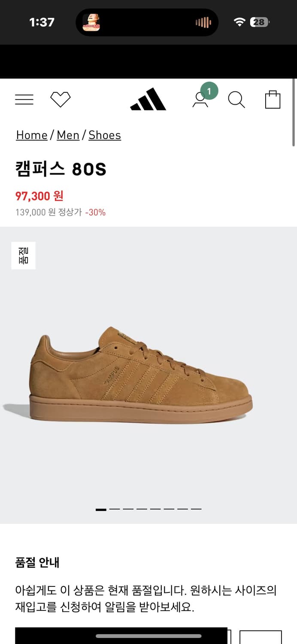Tap the adidas three-stripe logo

coord(148,99)
